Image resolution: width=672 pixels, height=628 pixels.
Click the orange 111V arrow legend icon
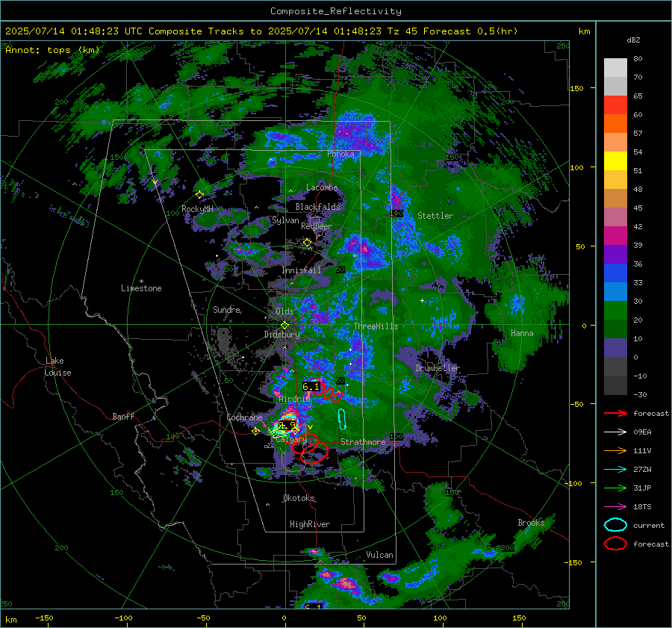[615, 450]
